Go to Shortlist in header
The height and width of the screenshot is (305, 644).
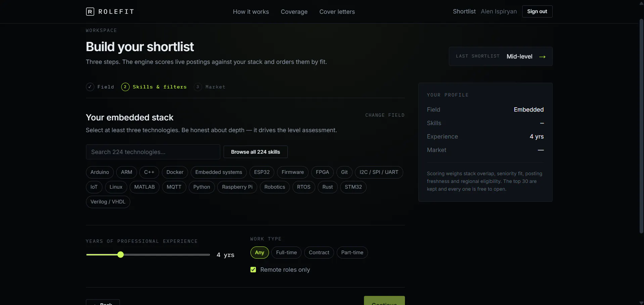coord(464,11)
